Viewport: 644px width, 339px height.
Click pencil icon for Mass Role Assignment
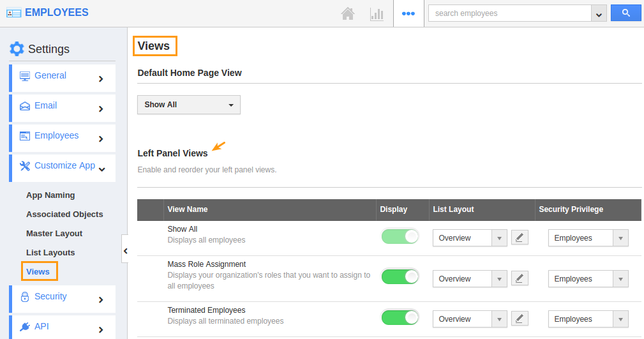click(x=520, y=278)
